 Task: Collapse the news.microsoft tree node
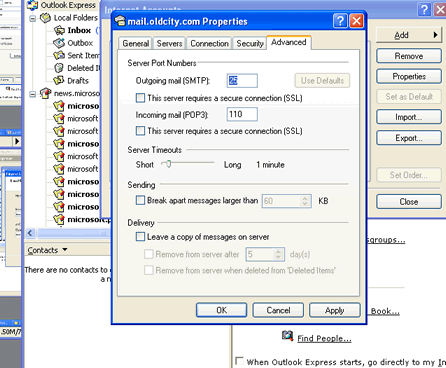coord(33,94)
